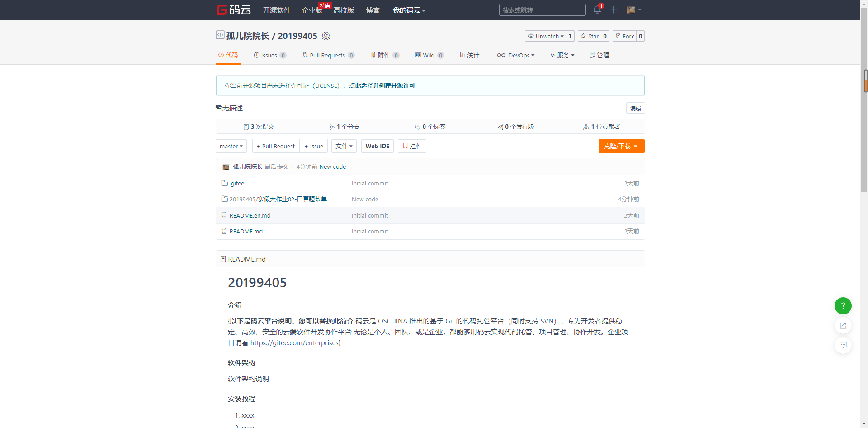The image size is (868, 428).
Task: Switch to the Wiki tab
Action: (x=429, y=55)
